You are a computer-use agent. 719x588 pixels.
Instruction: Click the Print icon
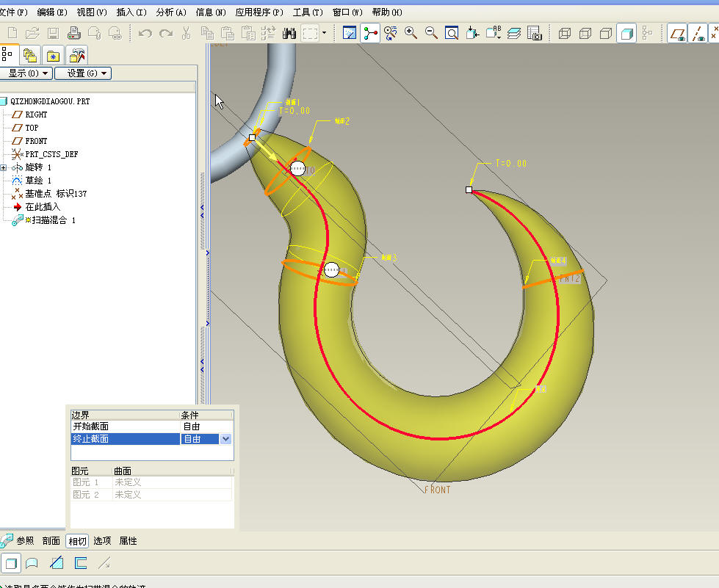[x=74, y=33]
